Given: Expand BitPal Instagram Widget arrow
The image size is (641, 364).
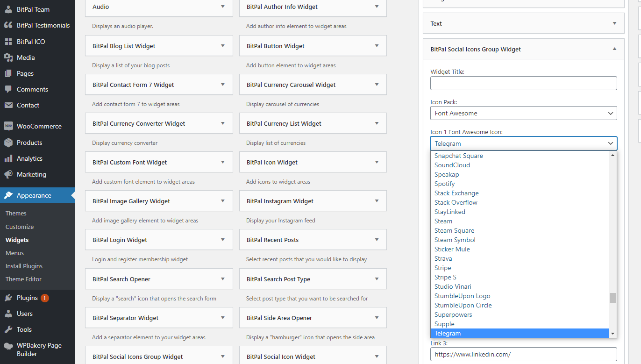Looking at the screenshot, I should pyautogui.click(x=377, y=201).
